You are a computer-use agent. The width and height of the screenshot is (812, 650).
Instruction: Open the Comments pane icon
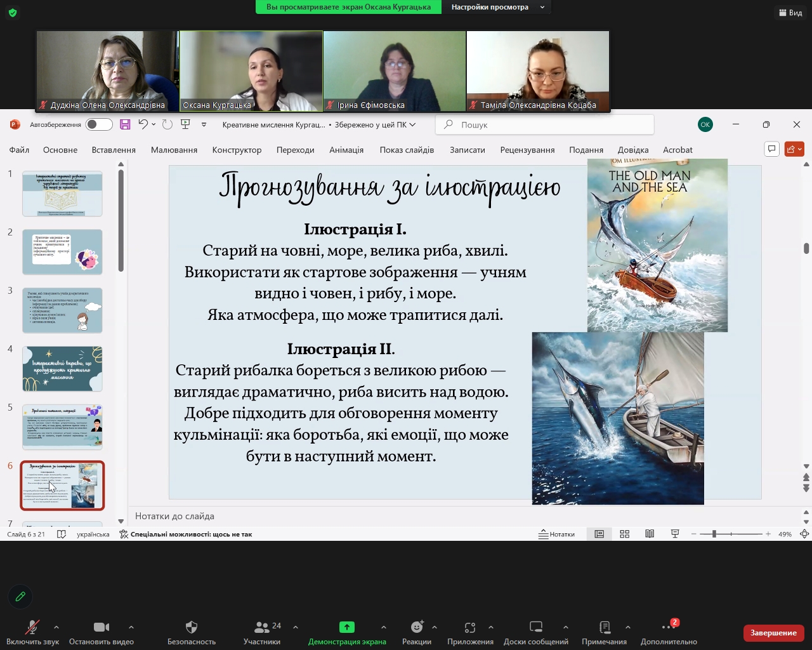[x=772, y=149]
